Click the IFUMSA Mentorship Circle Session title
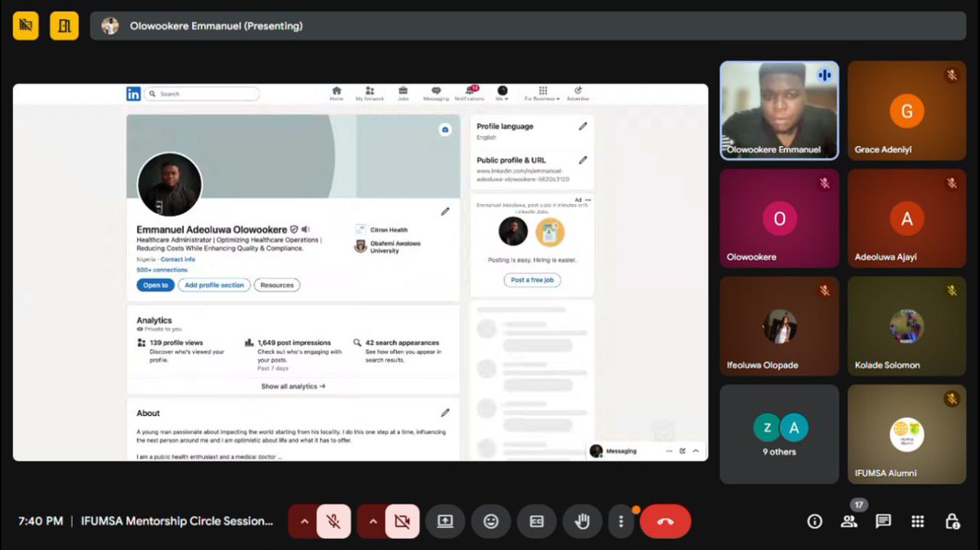The image size is (980, 550). [x=177, y=521]
